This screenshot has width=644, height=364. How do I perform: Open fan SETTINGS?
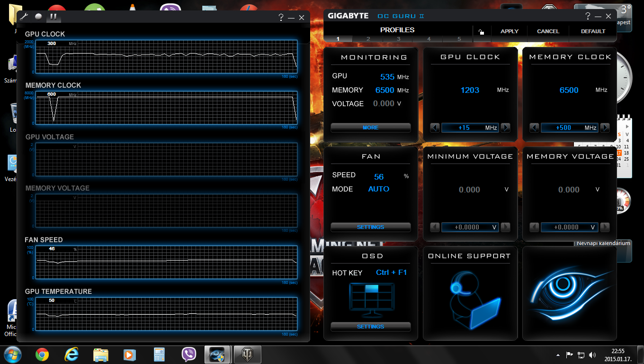(x=370, y=227)
